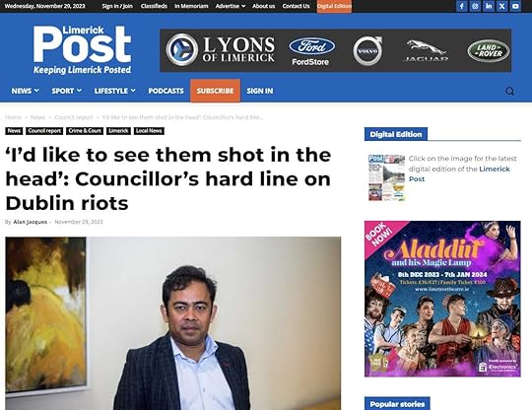This screenshot has height=410, width=532.
Task: Expand the Lifestyle menu dropdown
Action: point(114,91)
